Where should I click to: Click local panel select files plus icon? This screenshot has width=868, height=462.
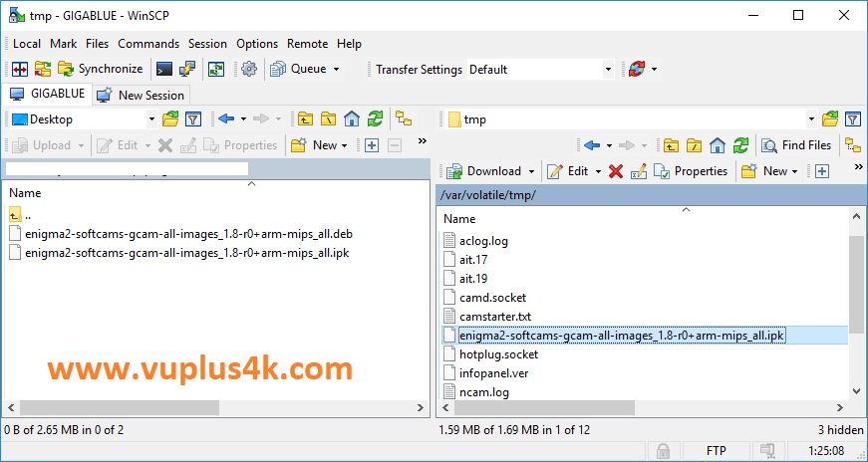click(x=372, y=145)
